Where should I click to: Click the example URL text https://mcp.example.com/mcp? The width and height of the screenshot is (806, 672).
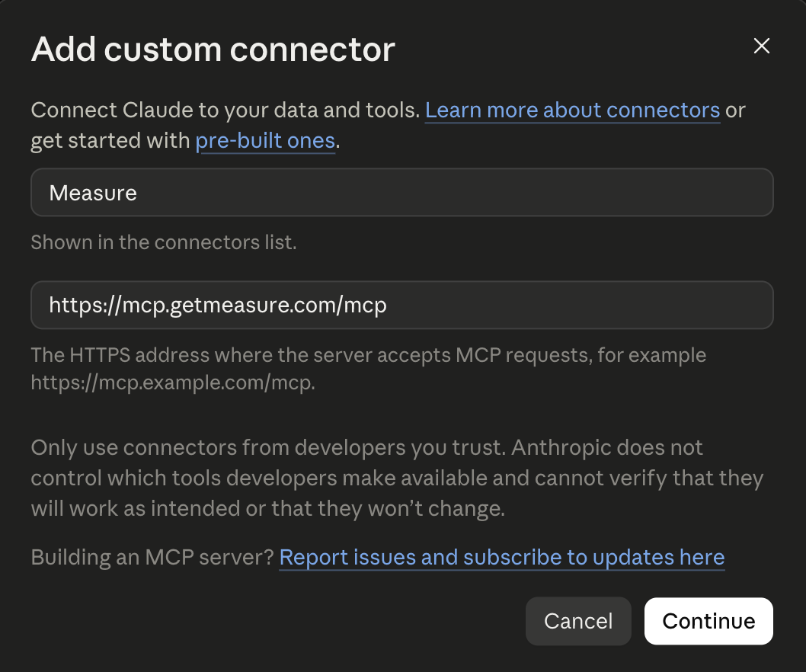click(x=173, y=382)
